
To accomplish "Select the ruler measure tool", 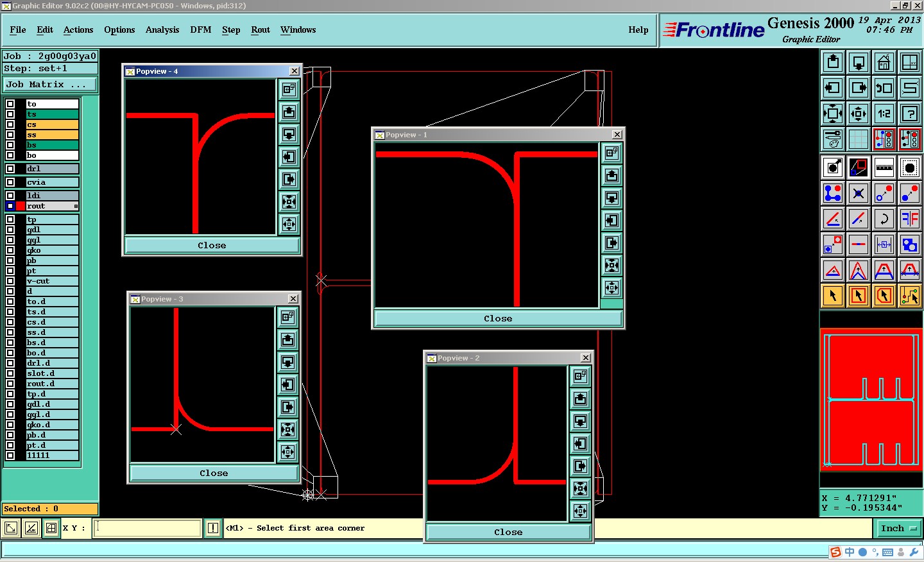I will pos(884,167).
